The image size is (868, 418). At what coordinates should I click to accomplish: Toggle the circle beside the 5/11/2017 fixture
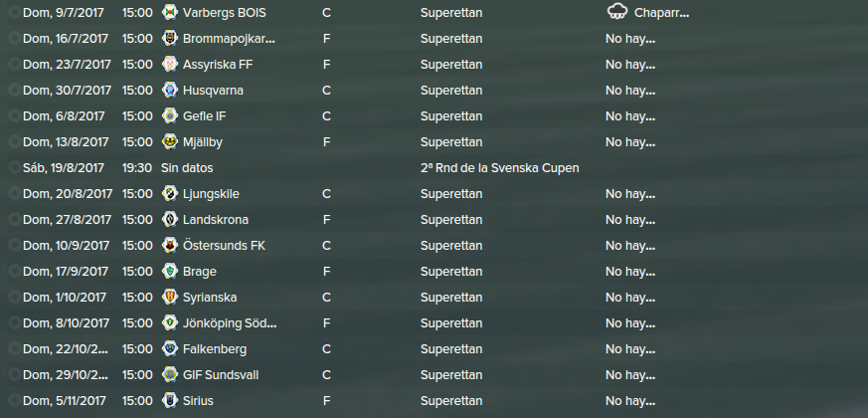point(14,400)
